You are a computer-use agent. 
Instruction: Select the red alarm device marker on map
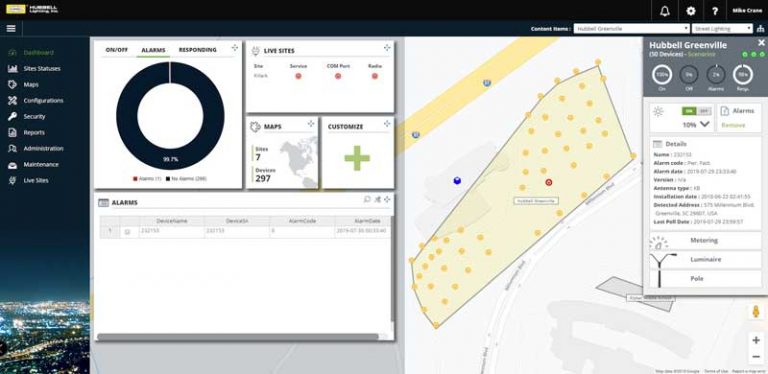(549, 182)
